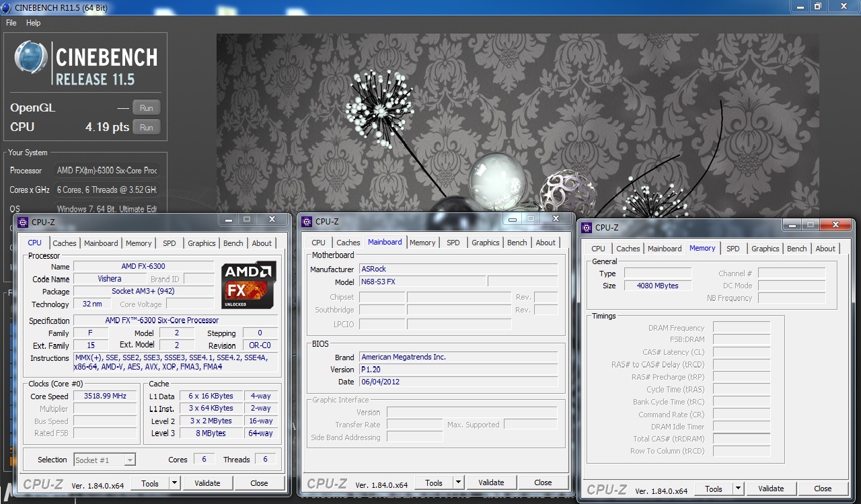Click the rendered Cinebench scene image
This screenshot has width=861, height=504.
(517, 124)
